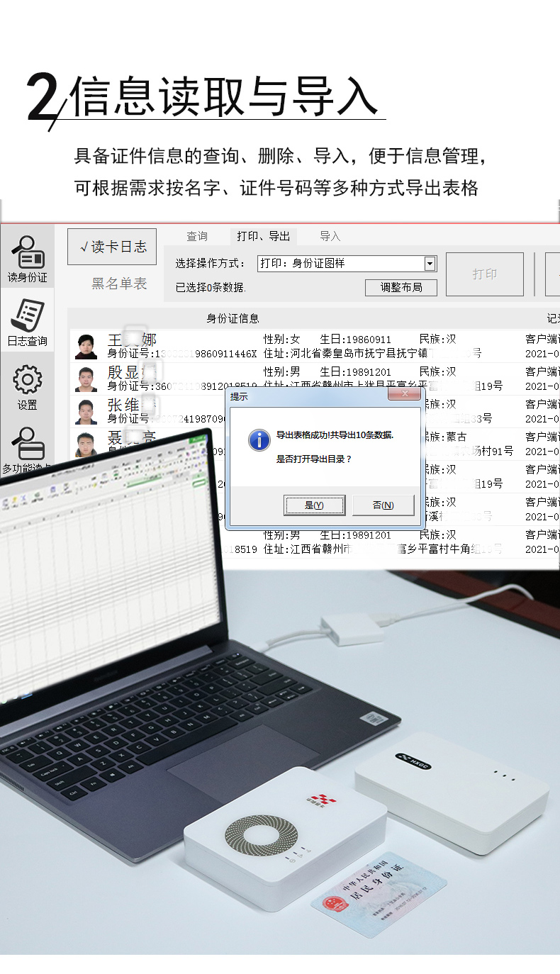The width and height of the screenshot is (560, 974).
Task: Decline with 否(N) button
Action: (383, 505)
